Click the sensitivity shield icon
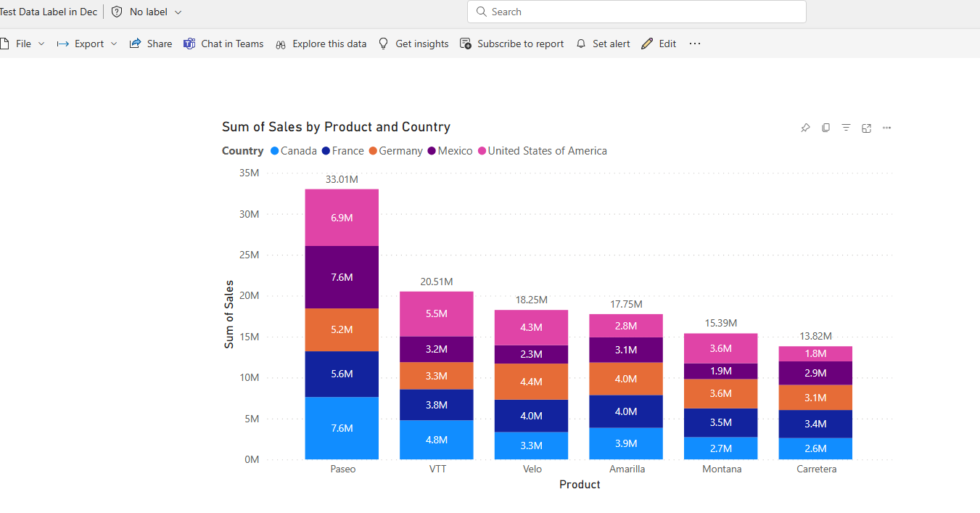Viewport: 980px width, 513px height. point(117,12)
